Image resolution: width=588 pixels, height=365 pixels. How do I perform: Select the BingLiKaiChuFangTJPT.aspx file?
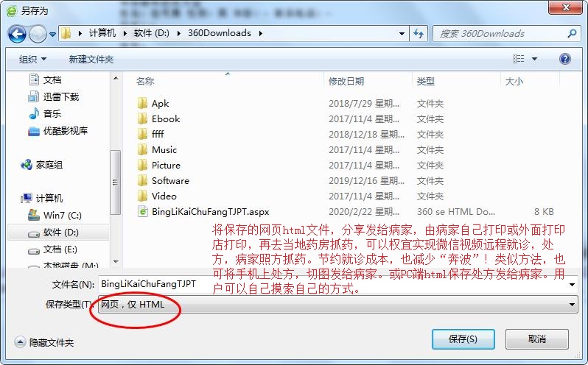[203, 212]
